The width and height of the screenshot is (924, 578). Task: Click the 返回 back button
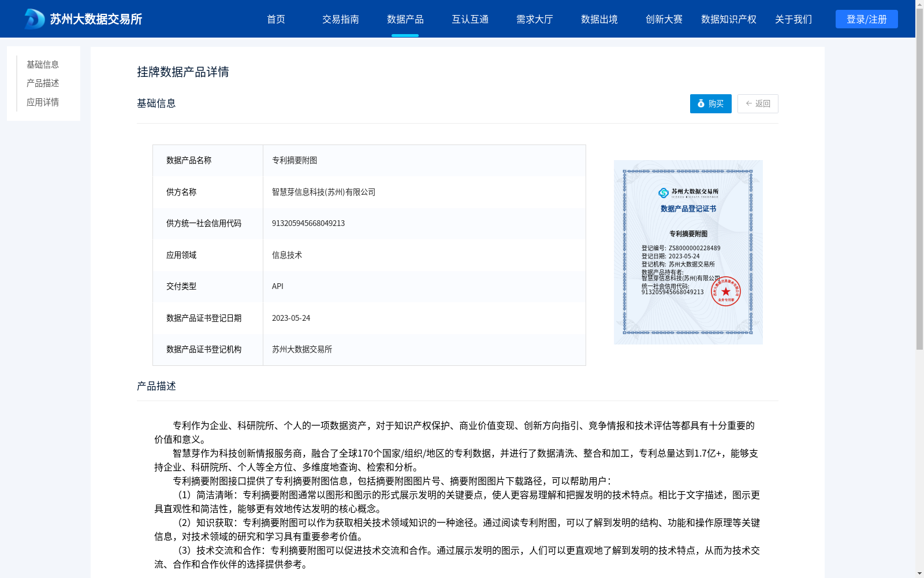point(758,103)
